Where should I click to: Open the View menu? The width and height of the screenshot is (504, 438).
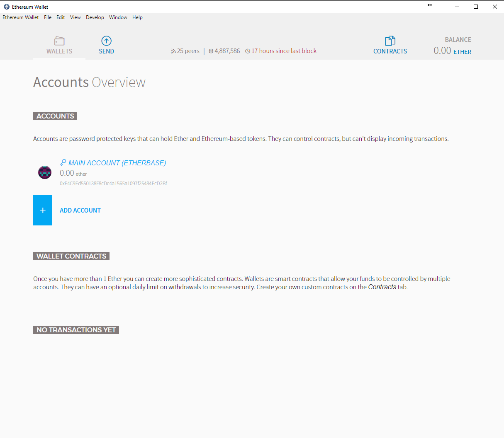pos(75,17)
